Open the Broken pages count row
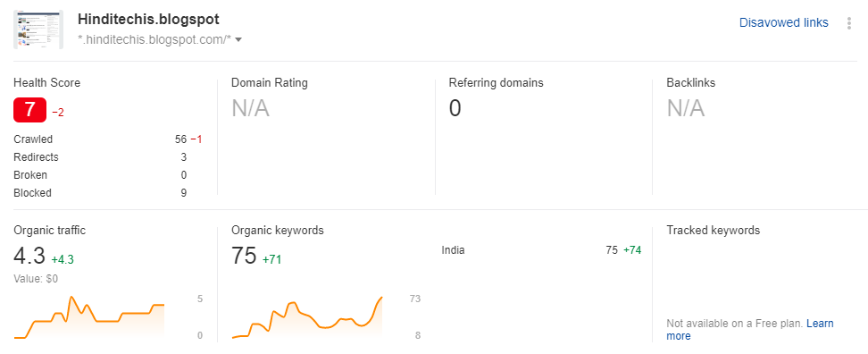Screen dimensions: 868x354 pyautogui.click(x=100, y=175)
